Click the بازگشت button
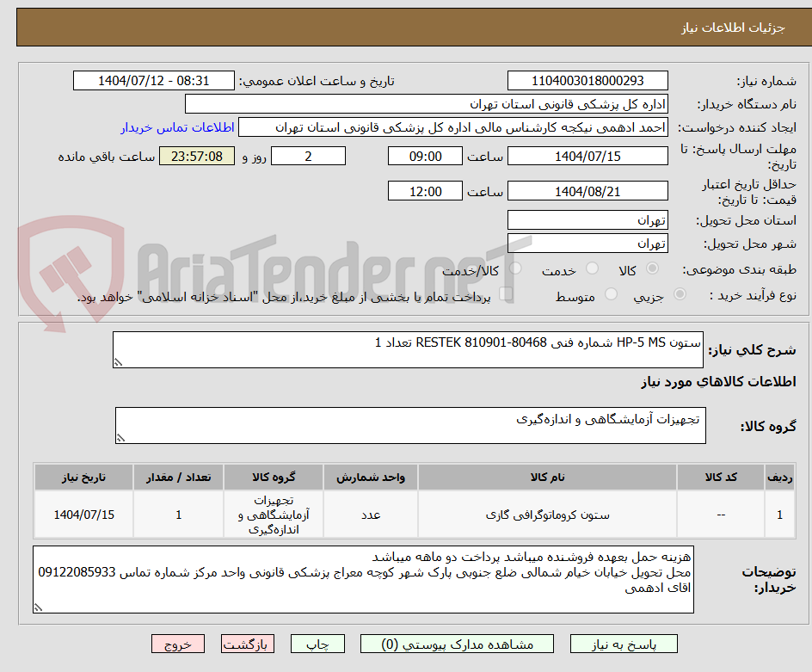This screenshot has height=672, width=812. coord(248,644)
